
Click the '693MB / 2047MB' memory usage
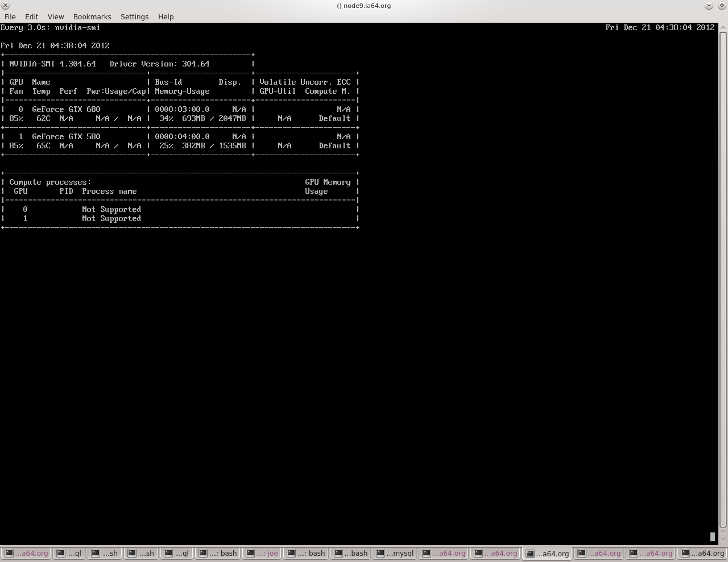coord(214,118)
